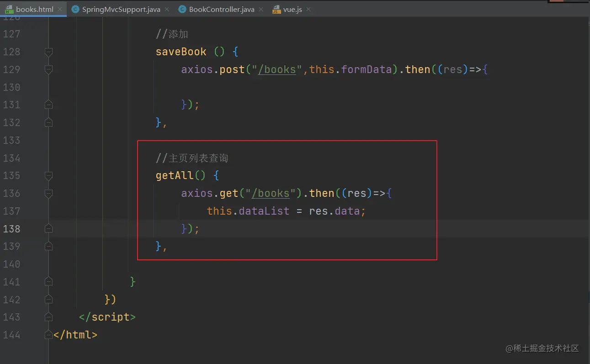
Task: Open the SpringMvcSupport.java tab
Action: [x=121, y=9]
